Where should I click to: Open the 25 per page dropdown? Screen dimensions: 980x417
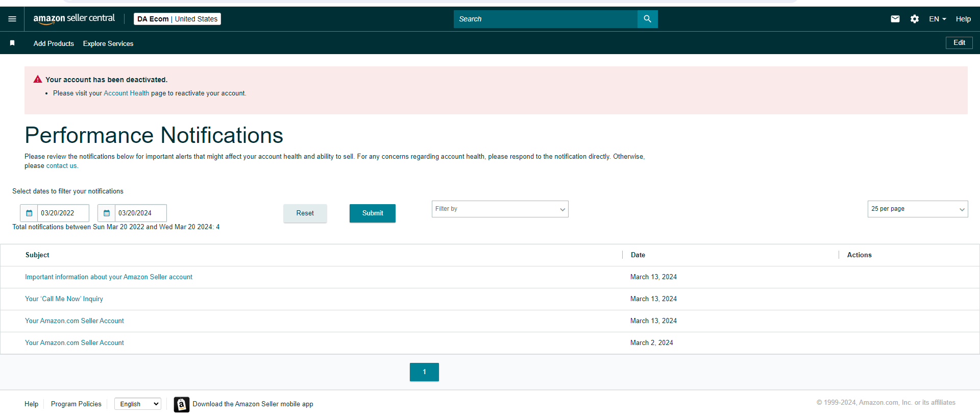pyautogui.click(x=918, y=209)
